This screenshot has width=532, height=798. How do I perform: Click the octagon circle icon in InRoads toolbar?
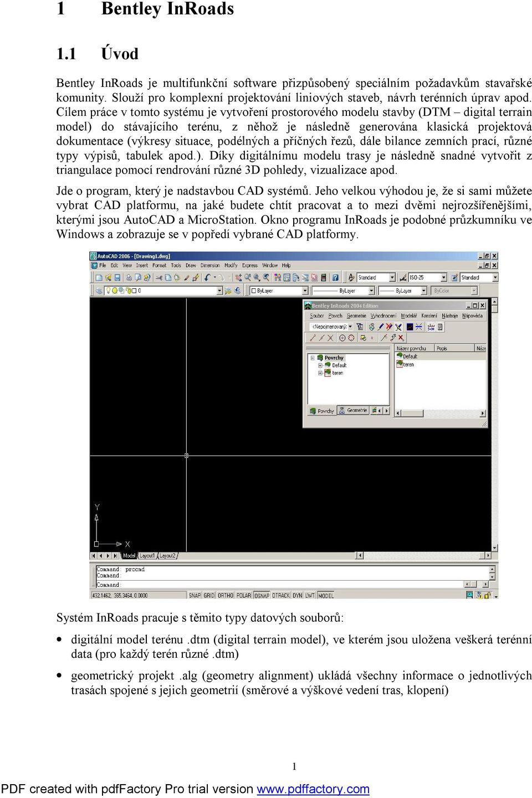pos(351,338)
